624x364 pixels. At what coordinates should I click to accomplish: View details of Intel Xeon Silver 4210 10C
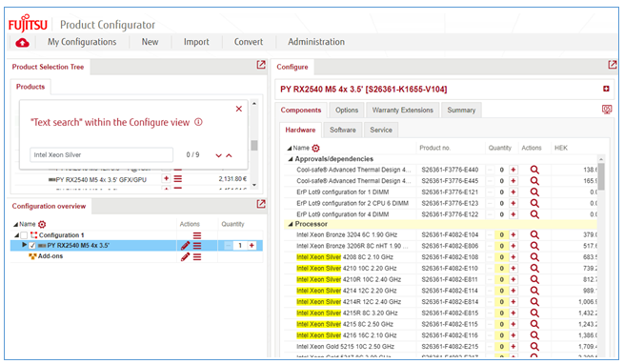pyautogui.click(x=534, y=269)
